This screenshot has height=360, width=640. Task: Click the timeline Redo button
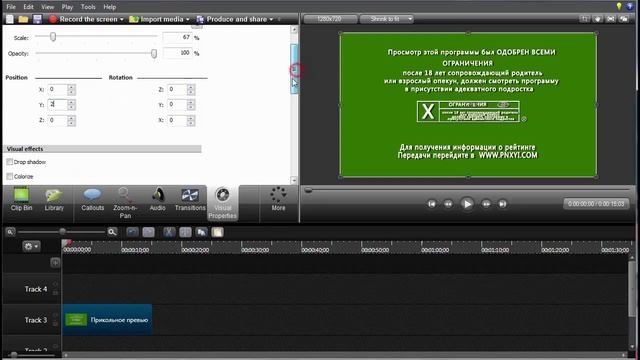[149, 232]
